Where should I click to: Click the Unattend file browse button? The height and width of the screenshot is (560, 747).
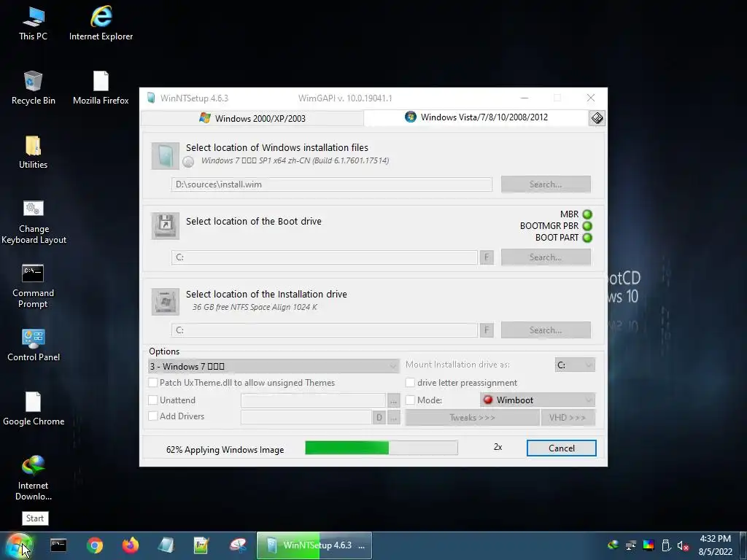pyautogui.click(x=393, y=401)
